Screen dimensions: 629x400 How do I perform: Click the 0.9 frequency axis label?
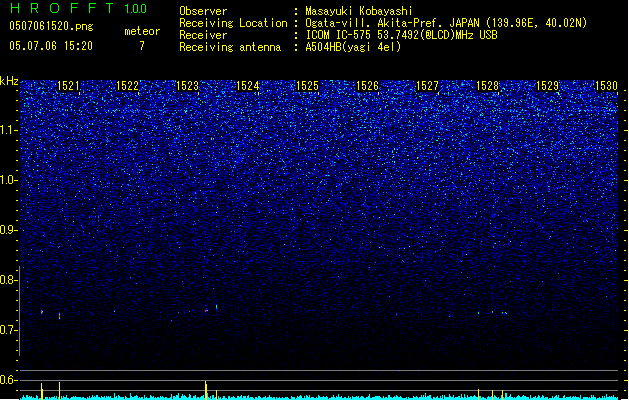click(8, 230)
